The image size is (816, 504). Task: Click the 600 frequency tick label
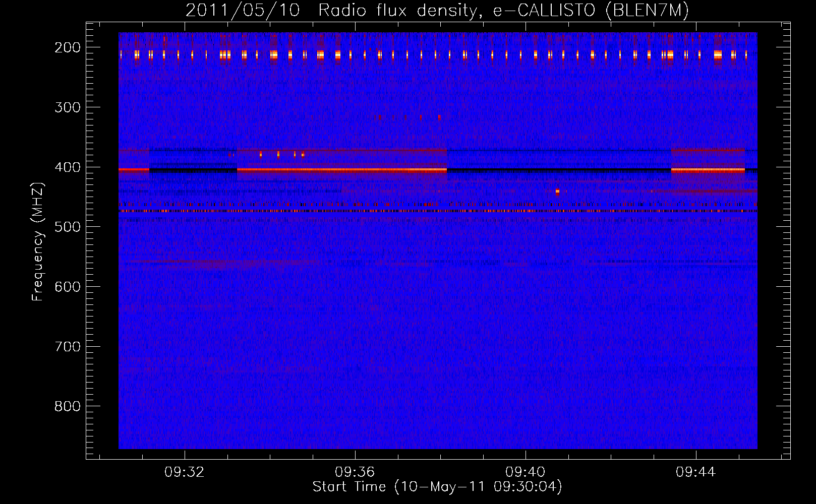(68, 287)
